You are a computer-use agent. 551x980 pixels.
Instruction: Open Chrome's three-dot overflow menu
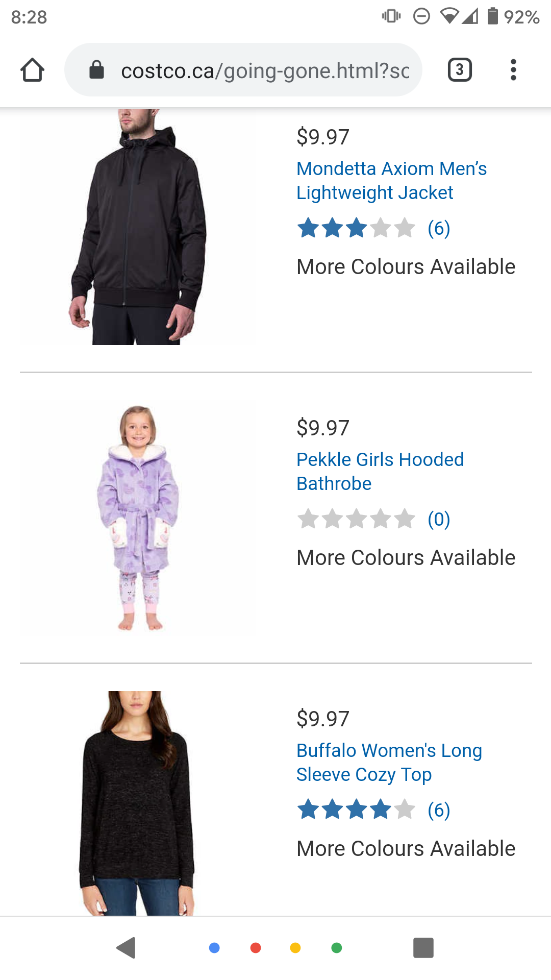point(513,70)
